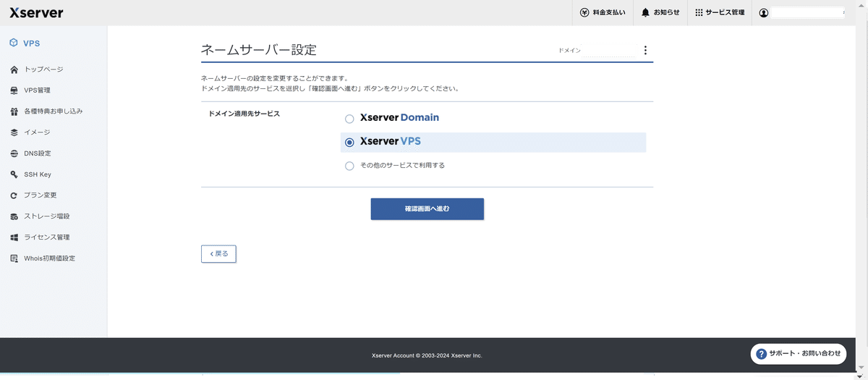Click the home icon beside トップページ
This screenshot has width=868, height=380.
pyautogui.click(x=14, y=69)
